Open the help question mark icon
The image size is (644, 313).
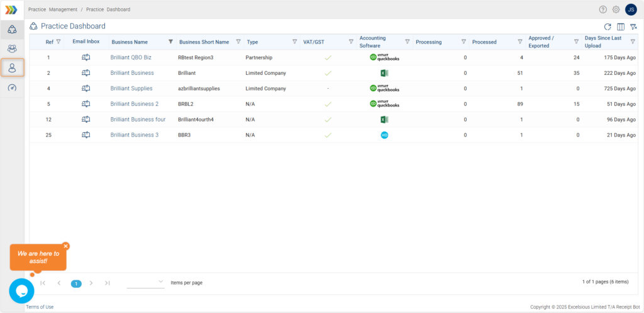pos(603,9)
